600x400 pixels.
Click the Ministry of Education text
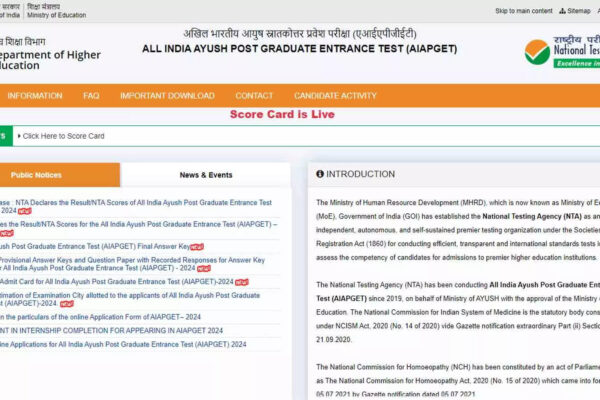pos(57,15)
